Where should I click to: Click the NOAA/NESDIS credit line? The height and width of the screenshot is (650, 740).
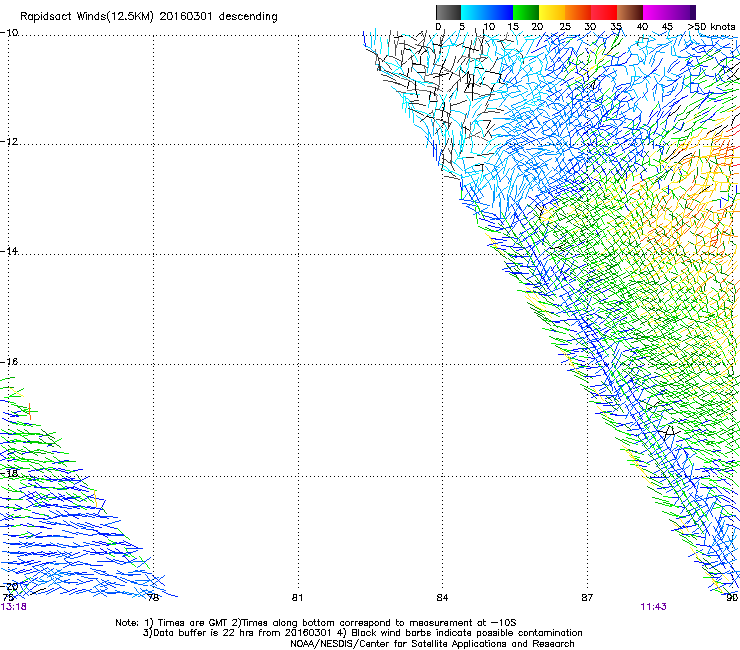[432, 644]
